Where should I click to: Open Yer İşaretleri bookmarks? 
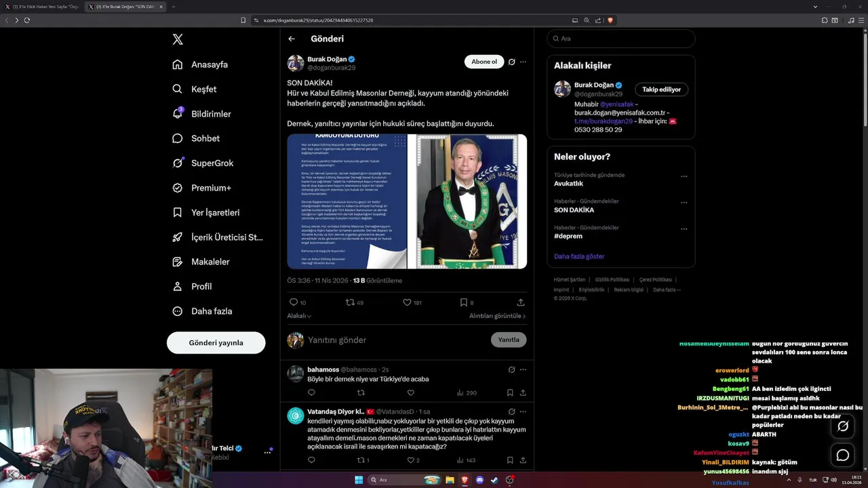click(206, 212)
